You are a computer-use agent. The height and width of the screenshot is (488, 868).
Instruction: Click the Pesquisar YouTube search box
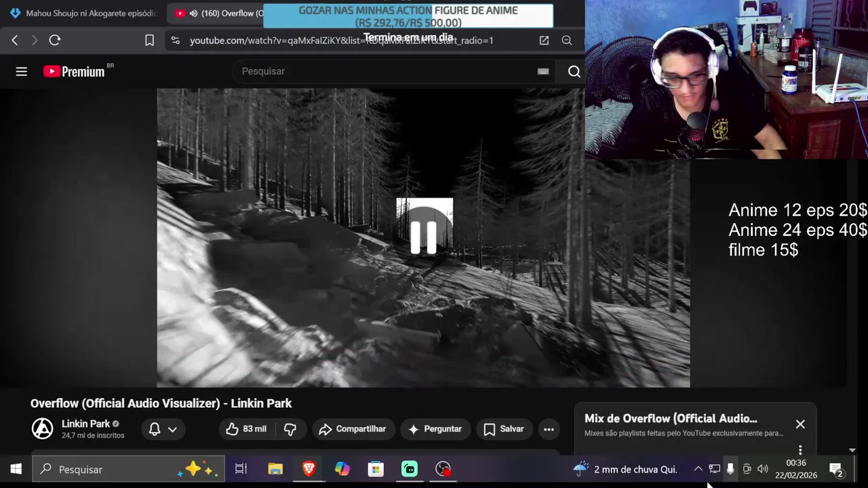coord(393,71)
